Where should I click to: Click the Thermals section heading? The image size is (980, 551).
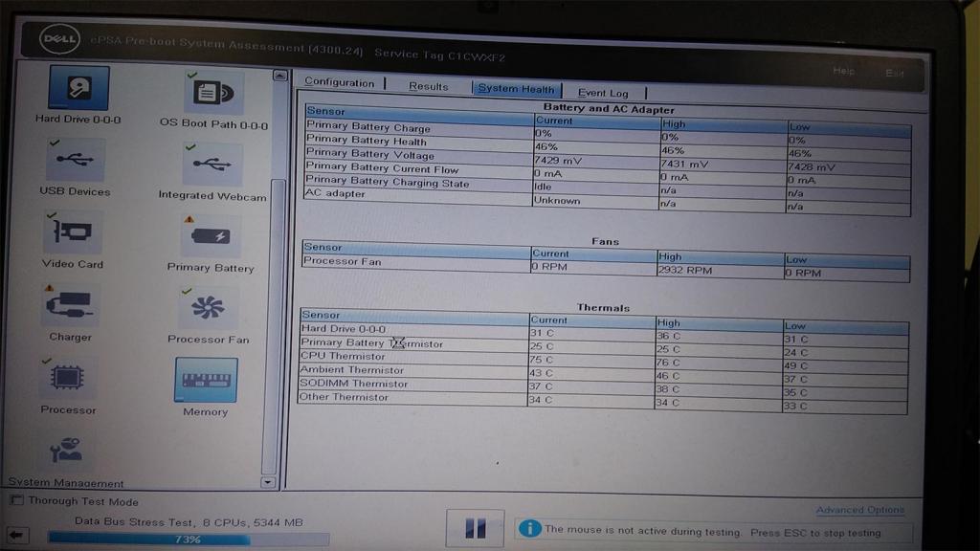point(603,307)
